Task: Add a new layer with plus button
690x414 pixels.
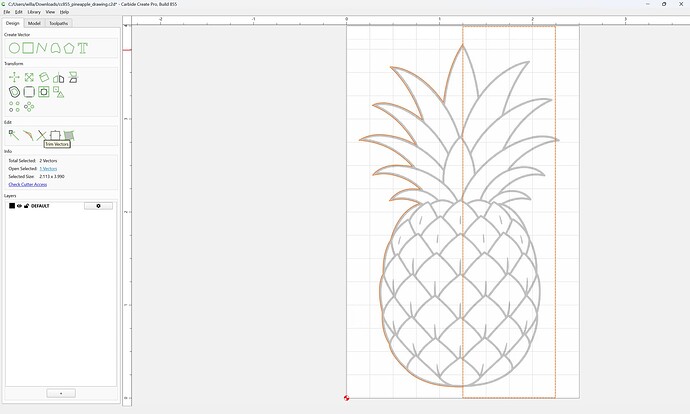Action: [x=61, y=393]
